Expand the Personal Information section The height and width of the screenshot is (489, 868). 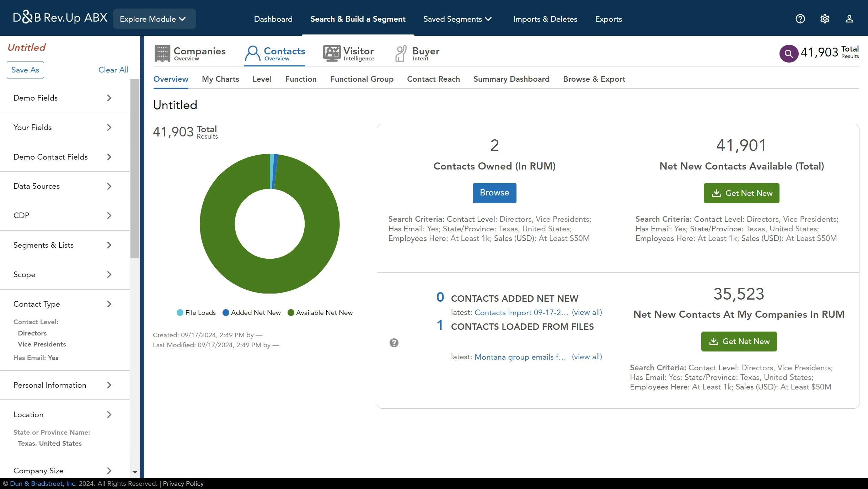point(65,385)
